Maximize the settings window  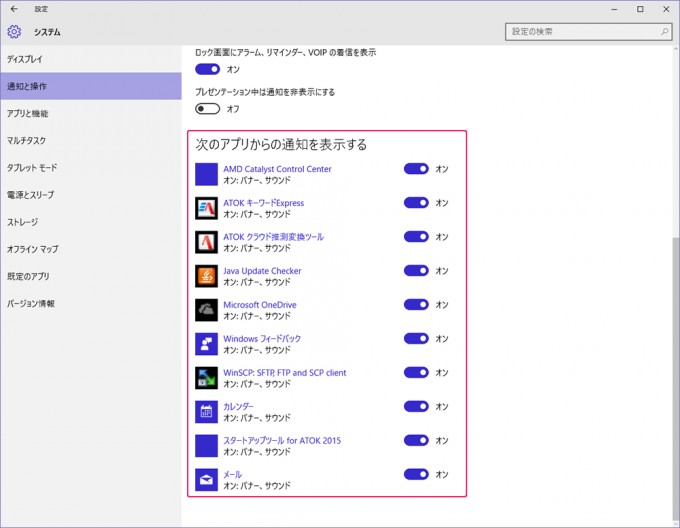click(640, 9)
